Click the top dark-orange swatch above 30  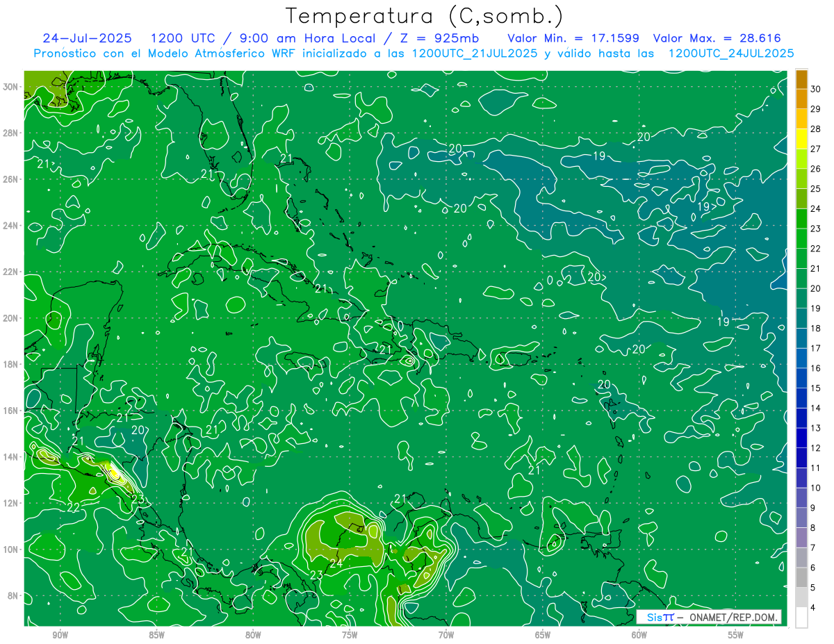802,79
